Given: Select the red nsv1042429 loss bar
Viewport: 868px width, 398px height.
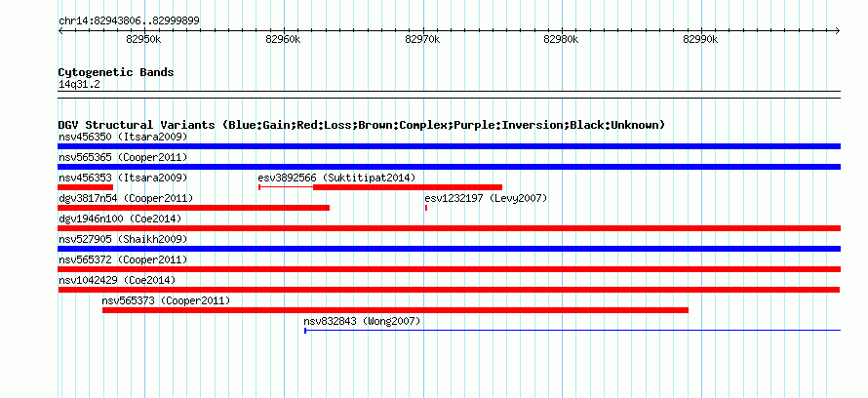Looking at the screenshot, I should tap(449, 290).
